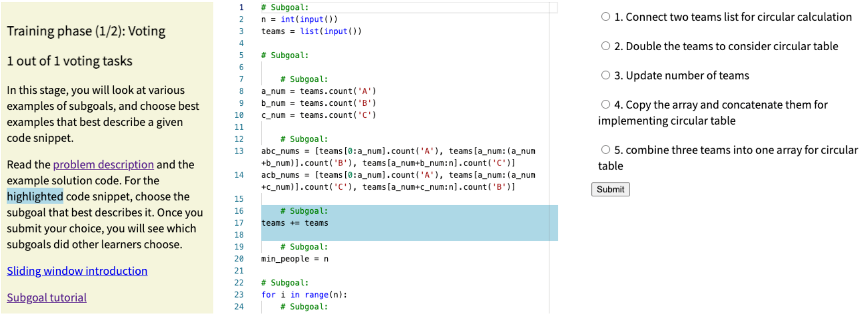Viewport: 868px width, 315px height.
Task: Click line number 18 in the gutter
Action: pyautogui.click(x=239, y=235)
